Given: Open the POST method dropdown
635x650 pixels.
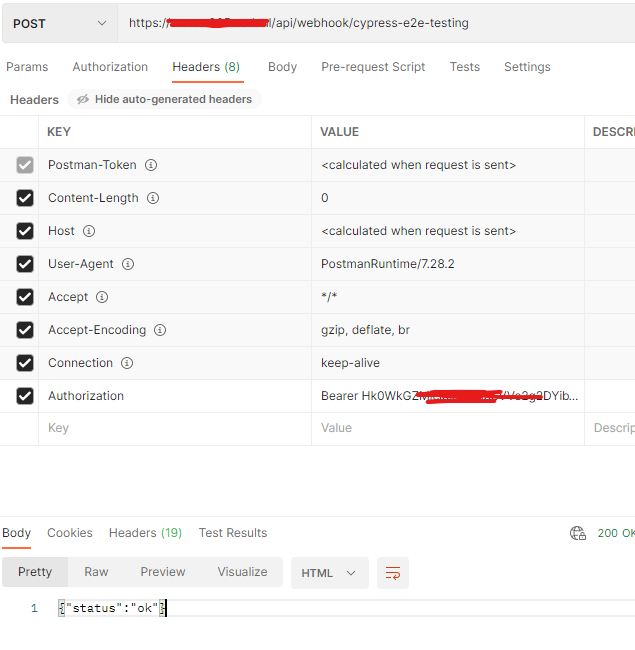Looking at the screenshot, I should point(59,24).
